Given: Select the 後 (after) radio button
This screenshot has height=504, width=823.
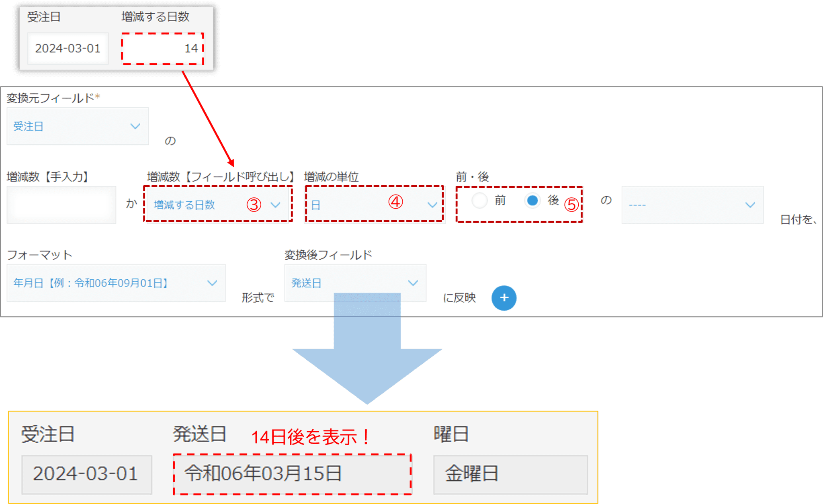Looking at the screenshot, I should click(532, 200).
